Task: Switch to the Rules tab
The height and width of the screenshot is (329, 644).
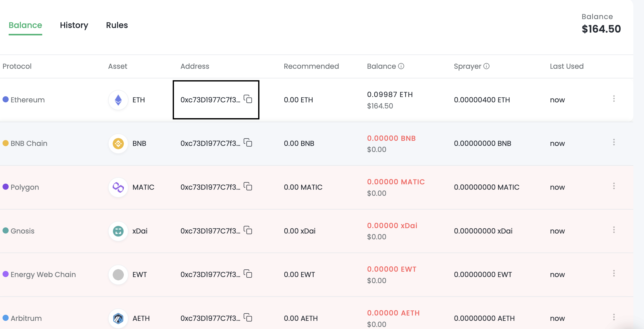Action: tap(117, 25)
